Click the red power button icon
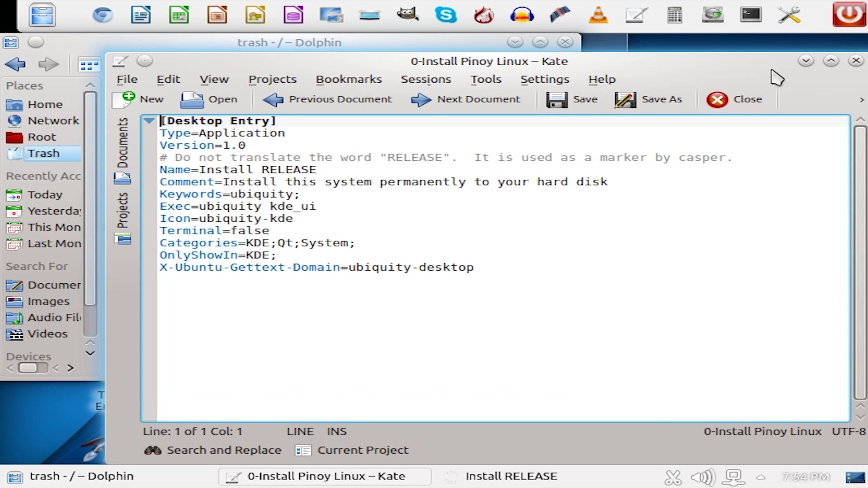Screen dimensions: 868x488 coord(849,14)
